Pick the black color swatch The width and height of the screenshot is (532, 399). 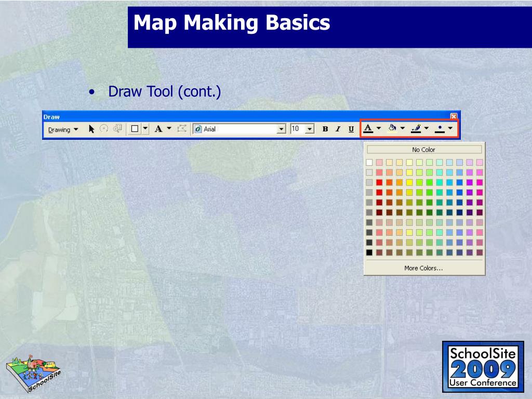click(x=369, y=253)
